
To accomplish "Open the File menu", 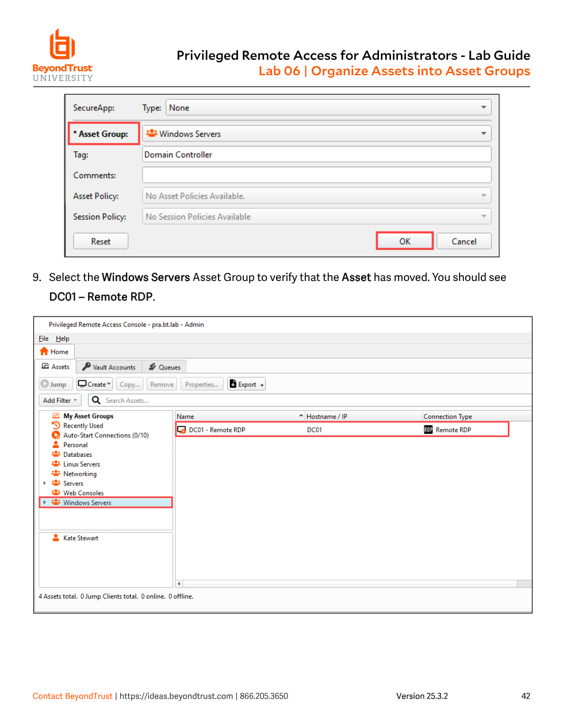I will (44, 338).
